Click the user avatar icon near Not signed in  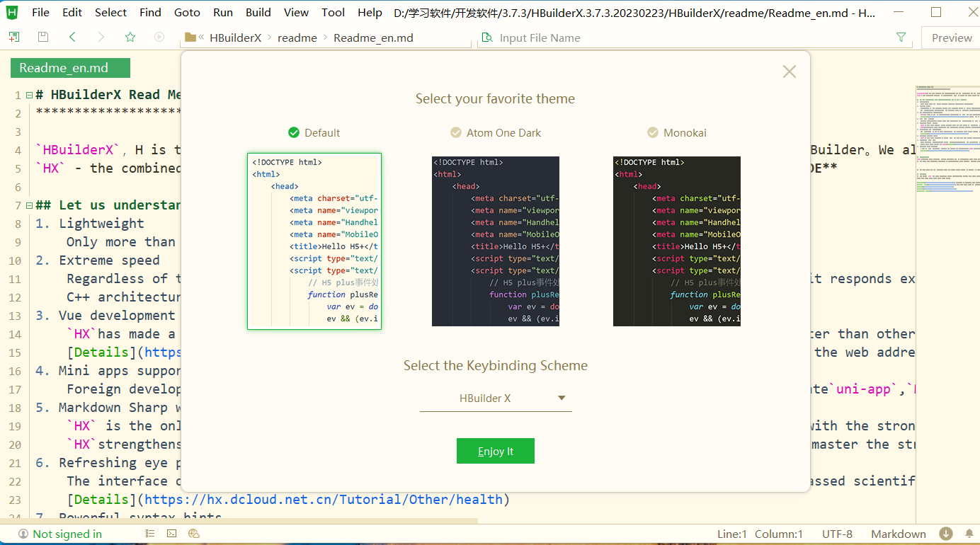tap(23, 534)
